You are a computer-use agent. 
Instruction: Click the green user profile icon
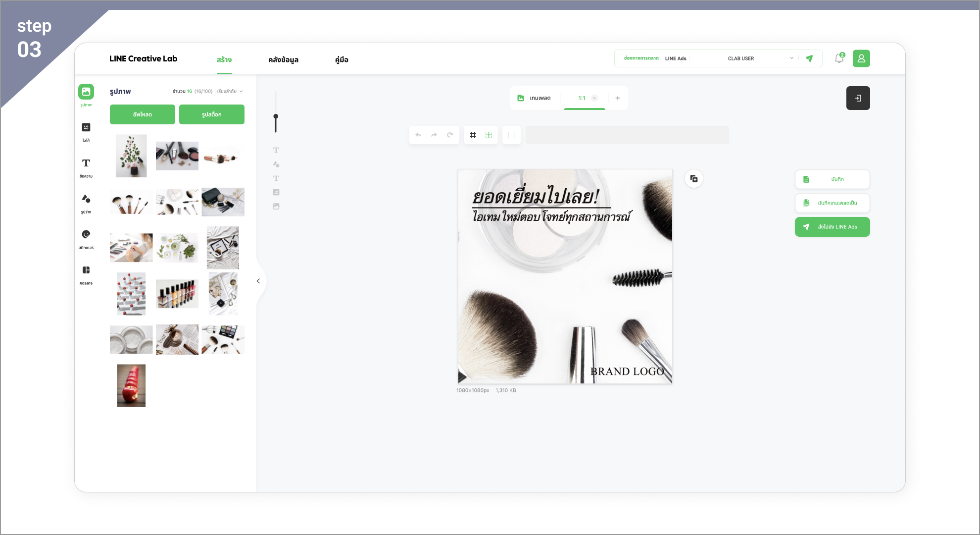[861, 58]
